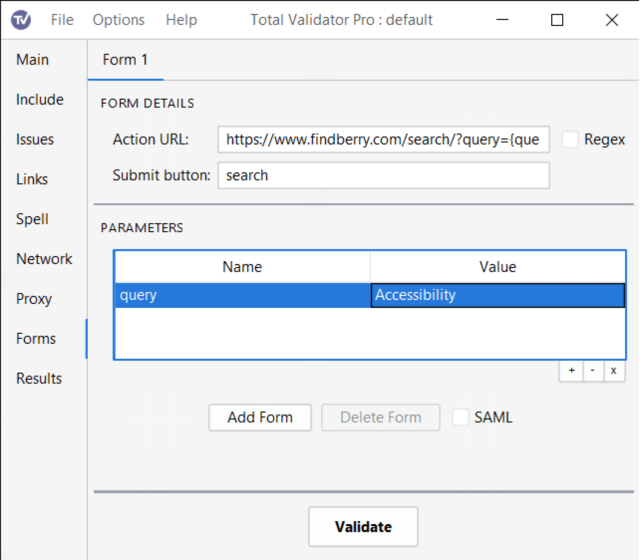Show the Links settings tab

(x=32, y=179)
